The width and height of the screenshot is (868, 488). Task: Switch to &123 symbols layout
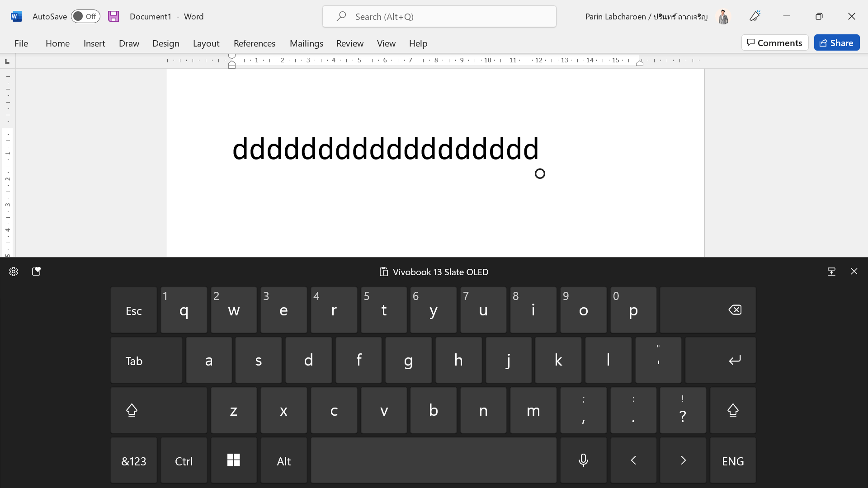pos(134,460)
